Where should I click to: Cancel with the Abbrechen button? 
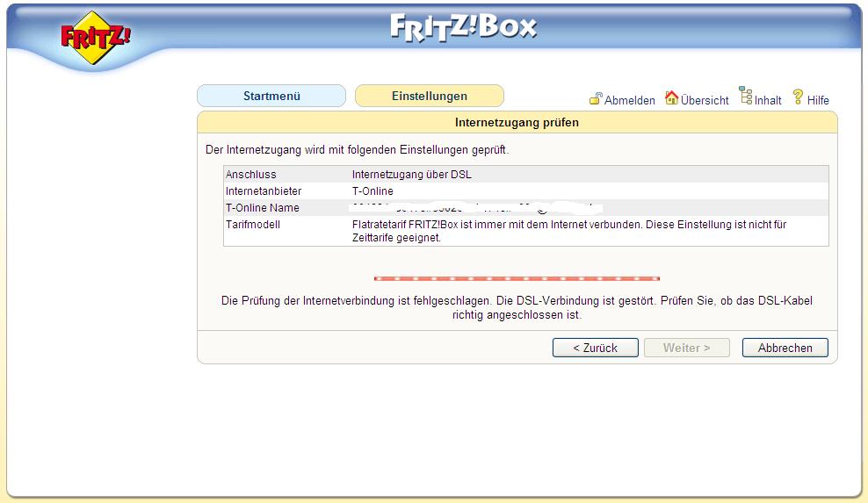pyautogui.click(x=785, y=348)
